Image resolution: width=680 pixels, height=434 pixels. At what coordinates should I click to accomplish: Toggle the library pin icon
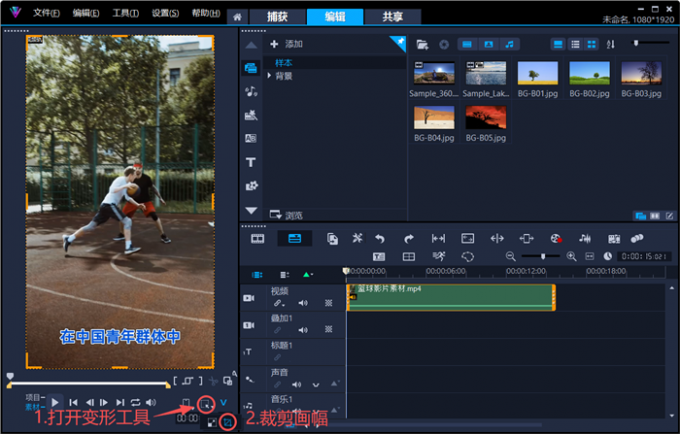coord(400,42)
